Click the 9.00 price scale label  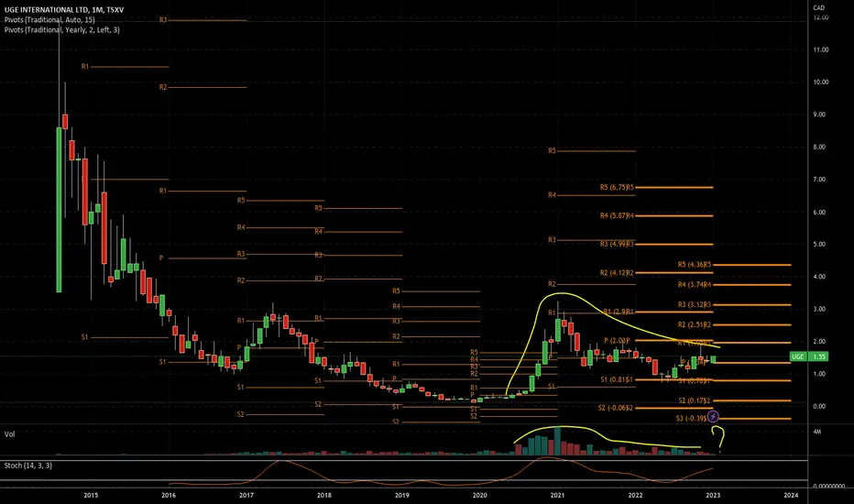(x=819, y=115)
